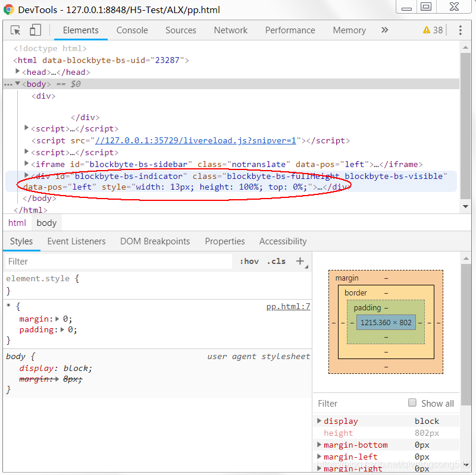Switch to the Elements tab
Viewport: 476px width, 475px height.
81,30
